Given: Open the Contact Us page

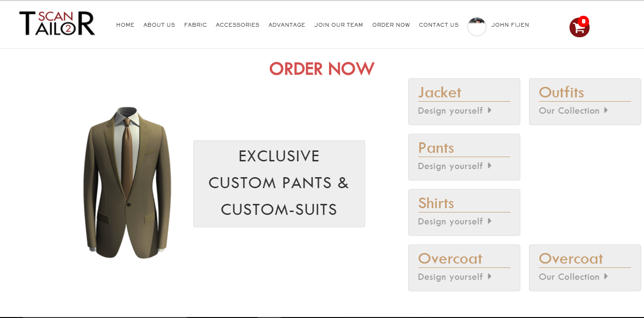Looking at the screenshot, I should pos(439,25).
